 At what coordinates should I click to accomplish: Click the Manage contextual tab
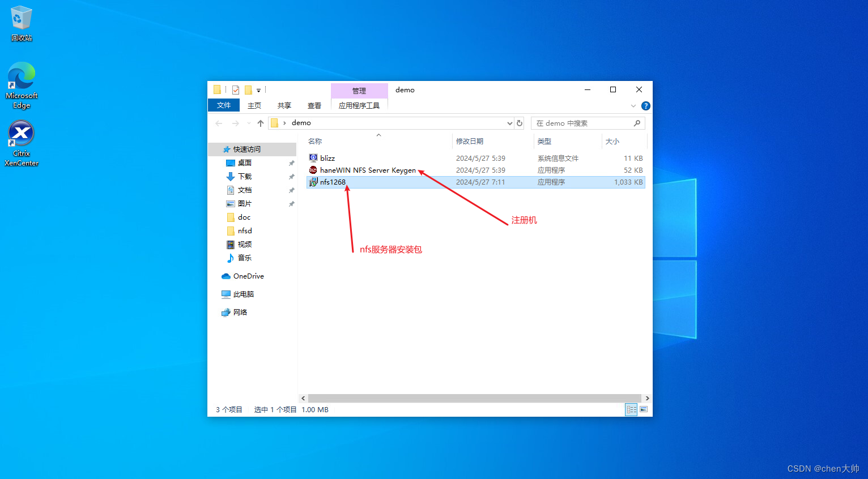359,91
